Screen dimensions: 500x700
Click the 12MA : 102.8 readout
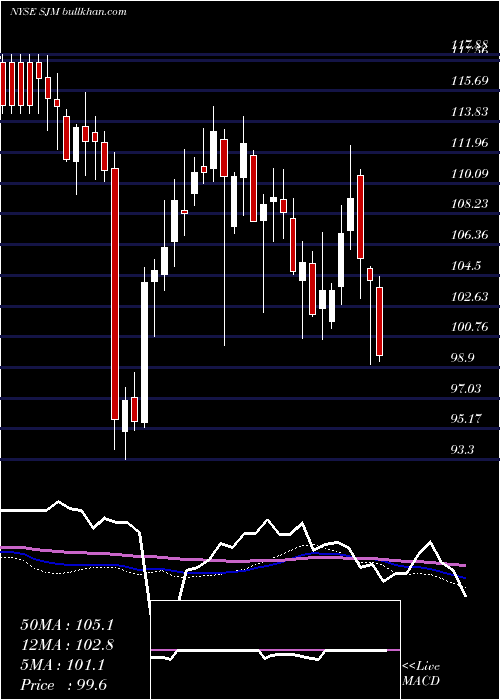point(67,645)
